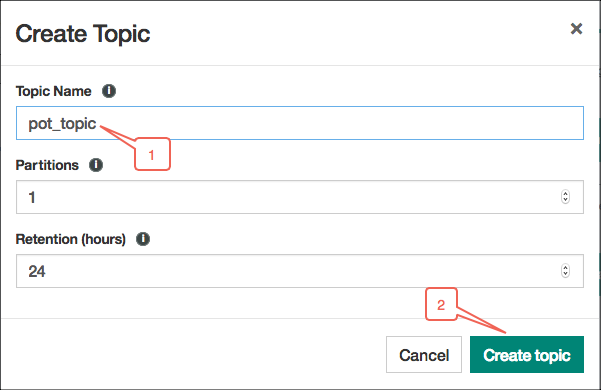Place cursor after pot_topic text
The width and height of the screenshot is (601, 390).
(x=97, y=123)
